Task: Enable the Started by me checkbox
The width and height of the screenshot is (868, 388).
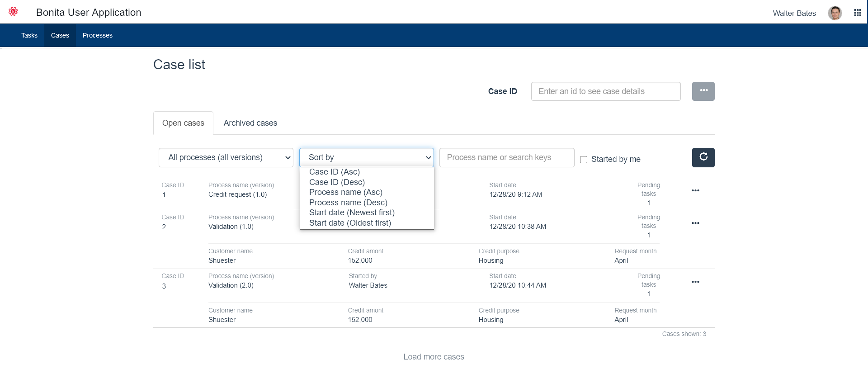Action: [584, 160]
